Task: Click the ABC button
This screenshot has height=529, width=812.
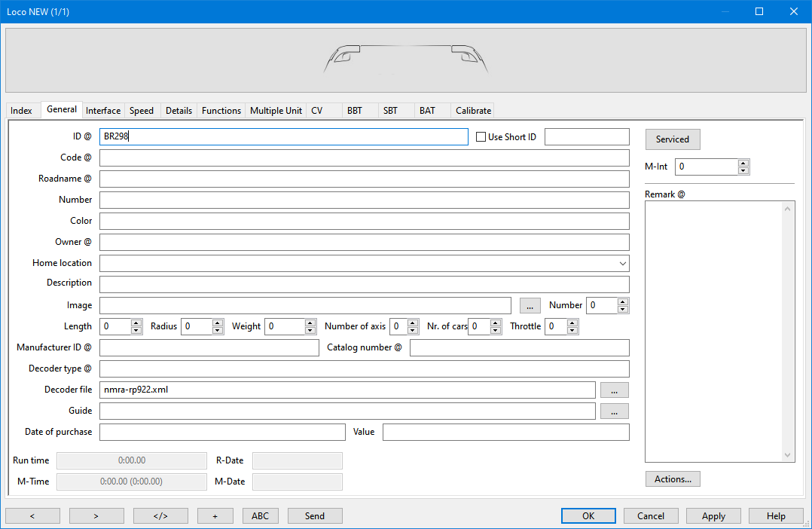Action: pos(260,516)
